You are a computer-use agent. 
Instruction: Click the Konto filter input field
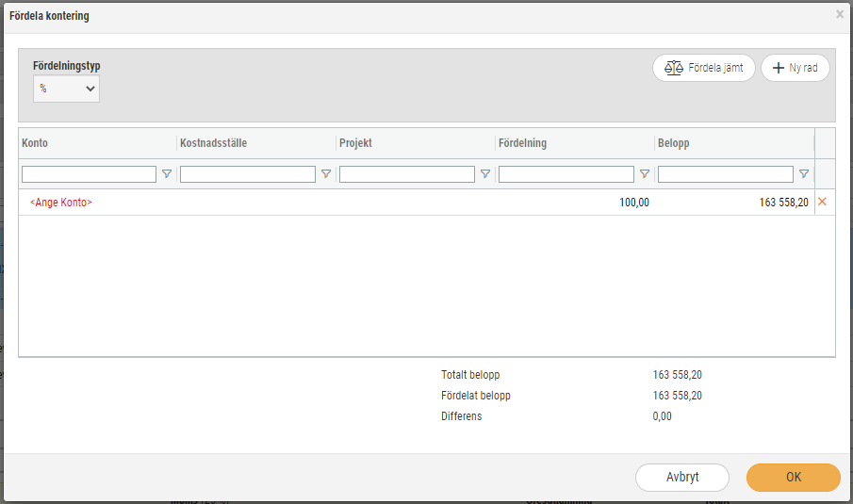[90, 174]
